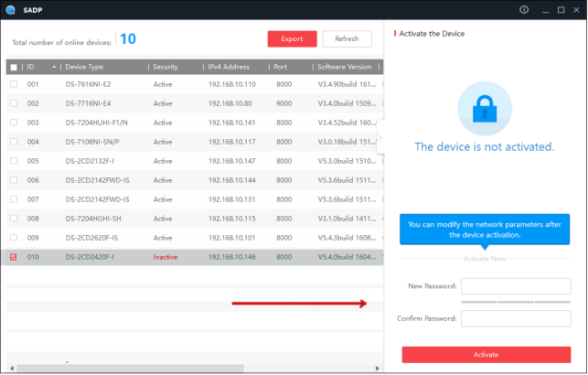Click the red Activate button

tap(486, 354)
